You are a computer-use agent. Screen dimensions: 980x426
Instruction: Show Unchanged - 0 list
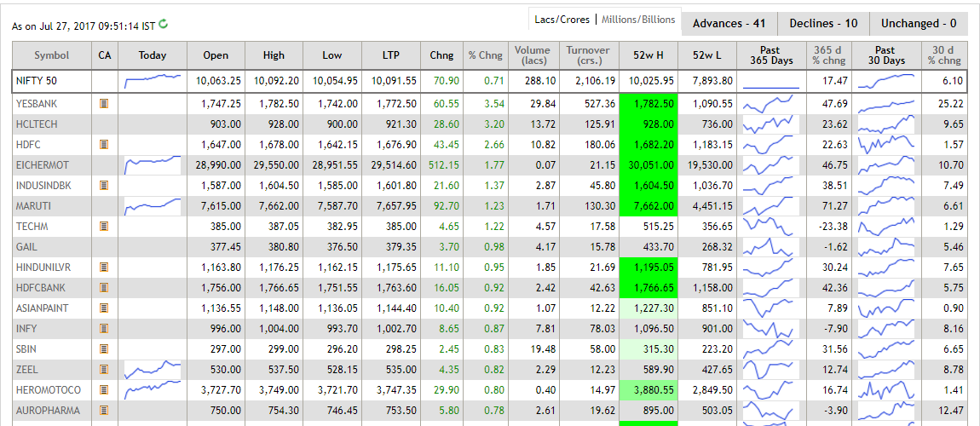coord(919,24)
